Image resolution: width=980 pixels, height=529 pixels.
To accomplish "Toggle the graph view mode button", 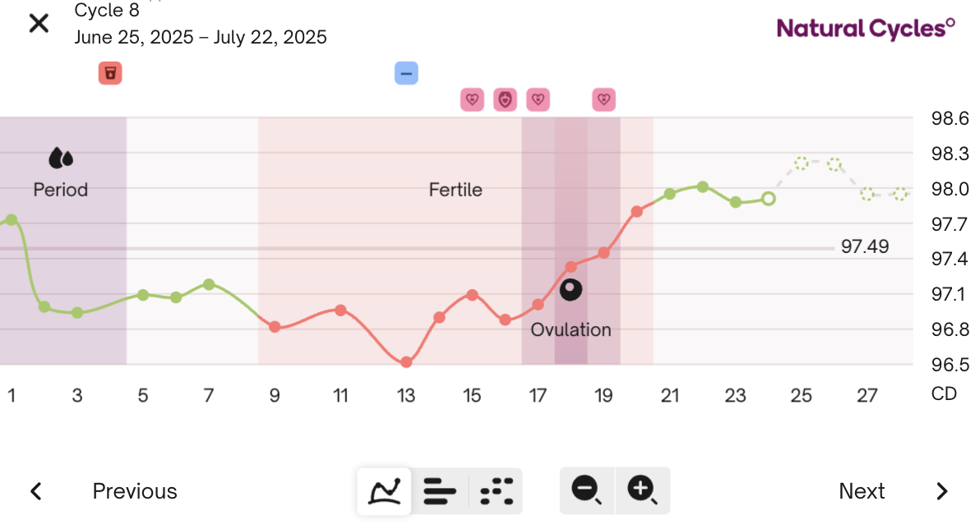I will [x=383, y=490].
